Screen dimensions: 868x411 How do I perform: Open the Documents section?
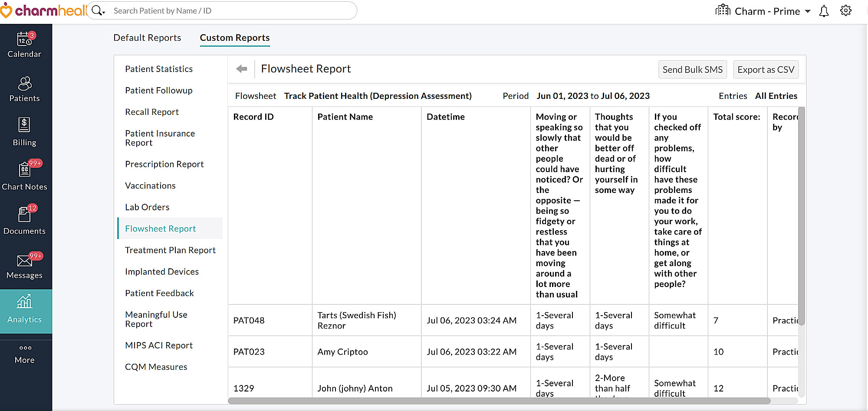coord(25,221)
